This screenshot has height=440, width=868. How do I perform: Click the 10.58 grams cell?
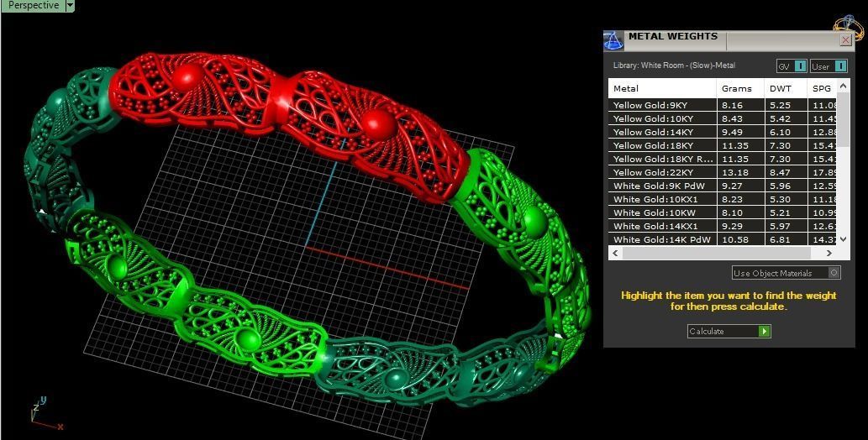pyautogui.click(x=740, y=239)
